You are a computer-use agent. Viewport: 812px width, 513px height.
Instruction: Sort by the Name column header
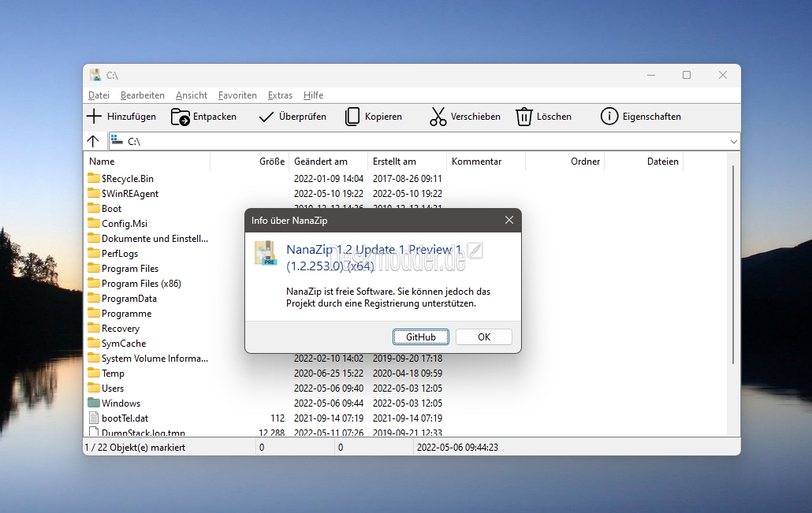[x=147, y=162]
